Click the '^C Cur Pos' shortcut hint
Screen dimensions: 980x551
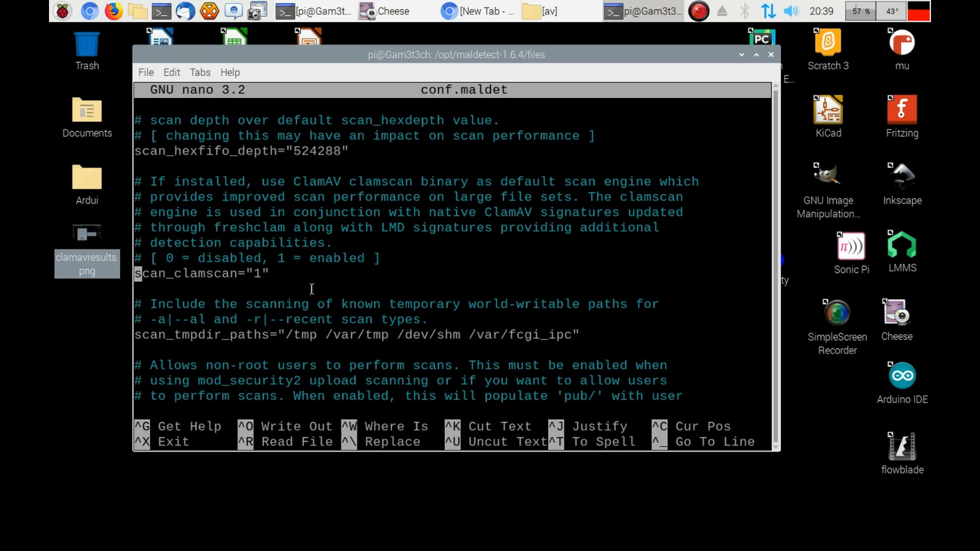[691, 426]
